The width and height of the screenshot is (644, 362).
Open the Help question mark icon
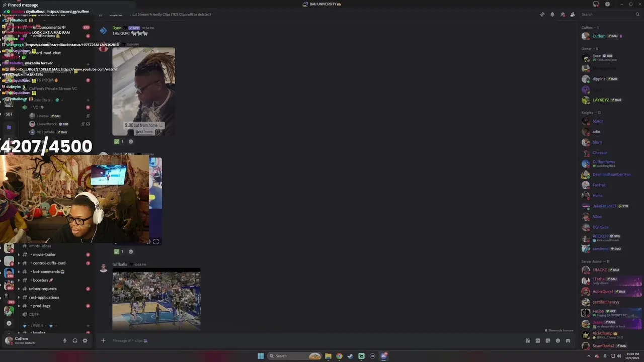[607, 4]
